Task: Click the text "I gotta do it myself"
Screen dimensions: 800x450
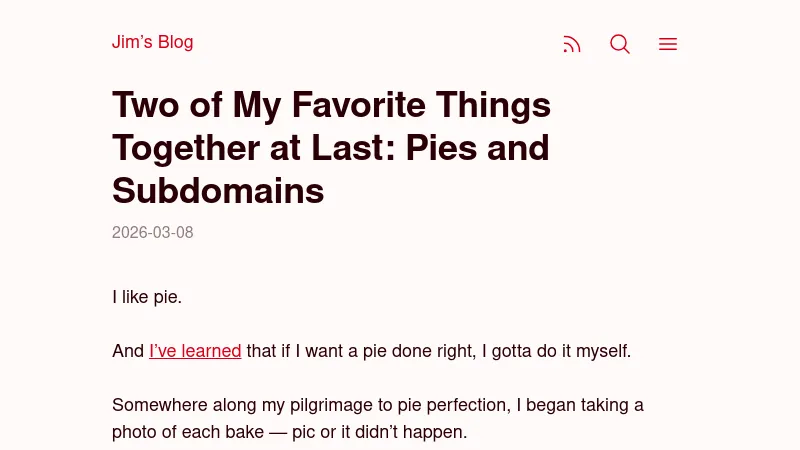Action: click(x=556, y=351)
